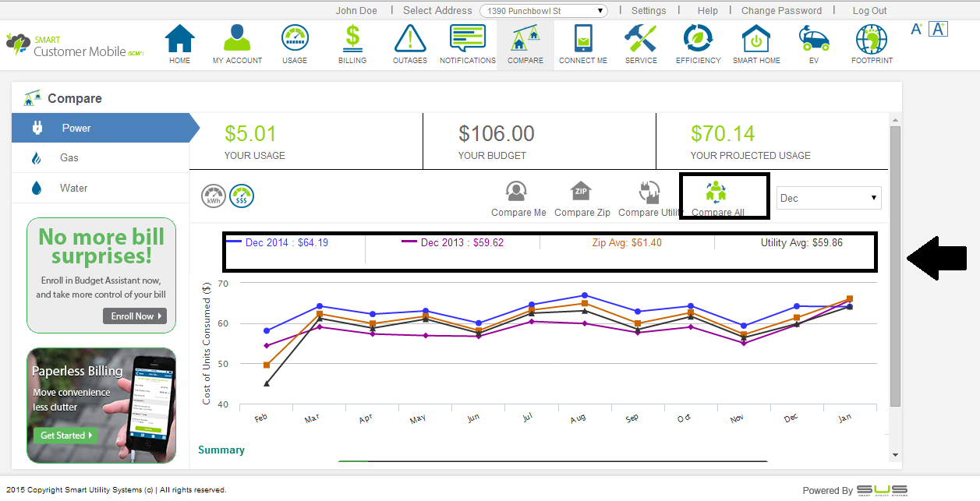Image resolution: width=980 pixels, height=501 pixels.
Task: Switch chart units to kWh
Action: tap(213, 196)
